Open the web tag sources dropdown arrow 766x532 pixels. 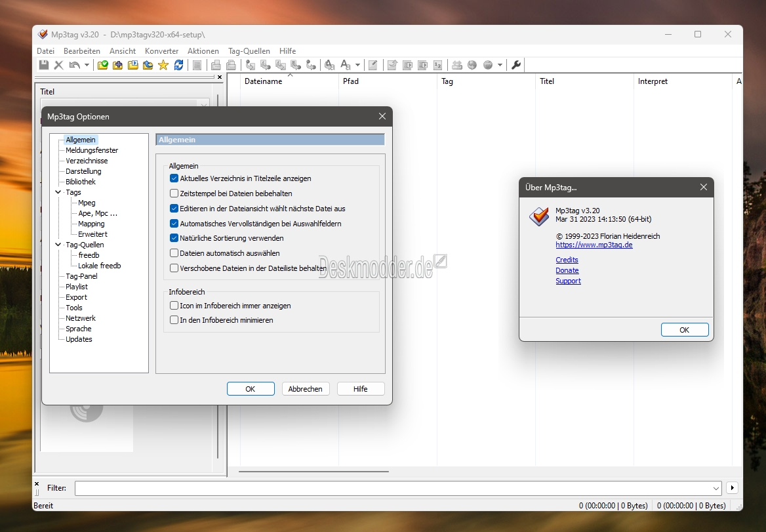pyautogui.click(x=500, y=65)
